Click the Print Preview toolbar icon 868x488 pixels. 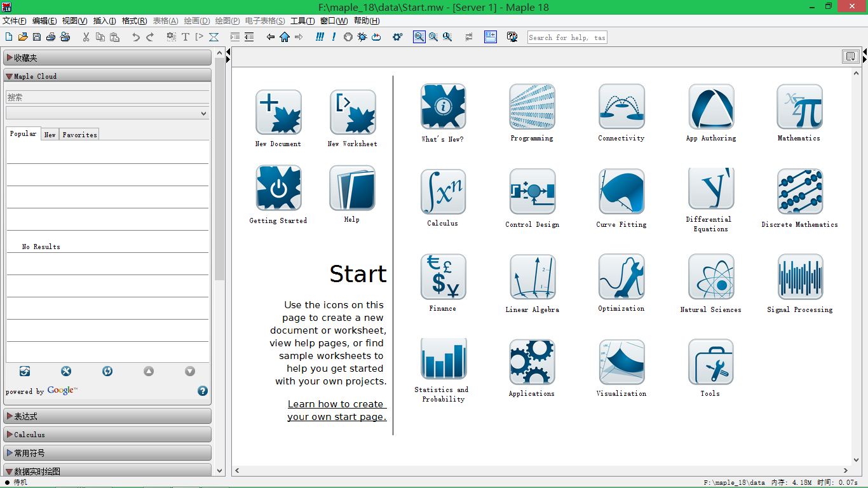65,37
